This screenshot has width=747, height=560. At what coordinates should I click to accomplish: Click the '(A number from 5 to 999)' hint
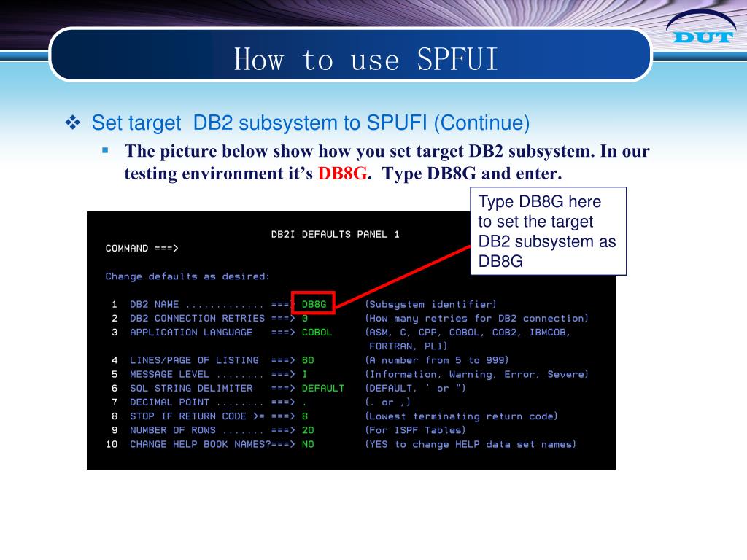pos(437,360)
